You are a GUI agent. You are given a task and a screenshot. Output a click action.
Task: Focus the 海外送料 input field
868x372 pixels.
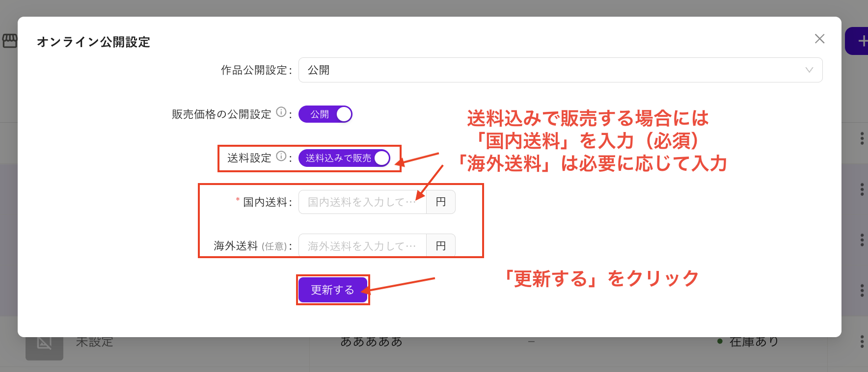coord(362,246)
